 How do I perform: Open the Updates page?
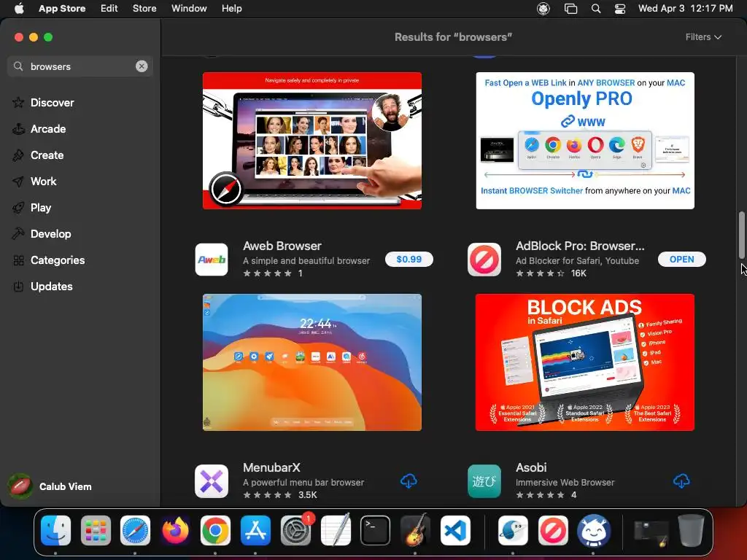(52, 286)
